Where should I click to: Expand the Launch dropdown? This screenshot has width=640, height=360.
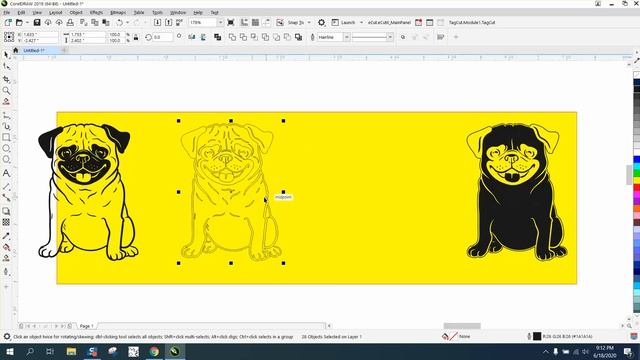361,22
